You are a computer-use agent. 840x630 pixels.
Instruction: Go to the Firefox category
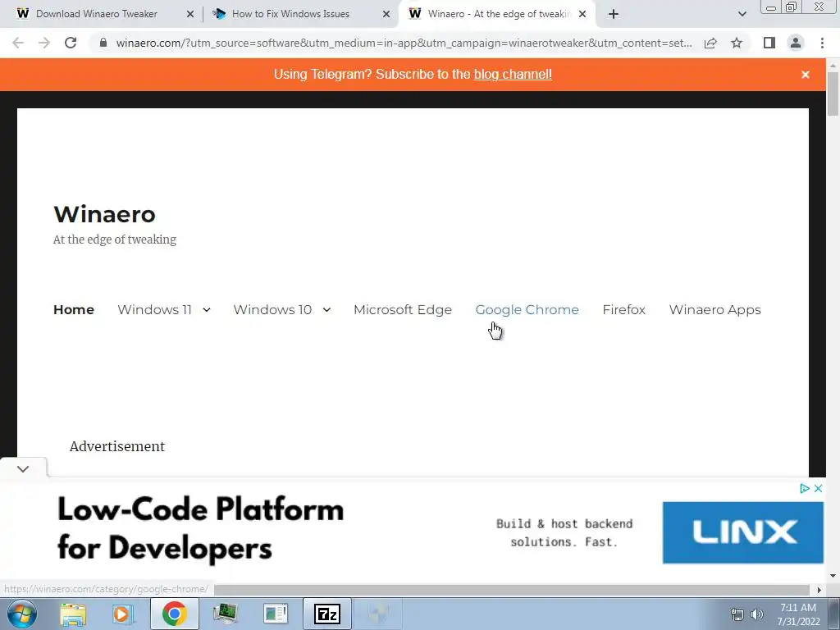pyautogui.click(x=623, y=309)
